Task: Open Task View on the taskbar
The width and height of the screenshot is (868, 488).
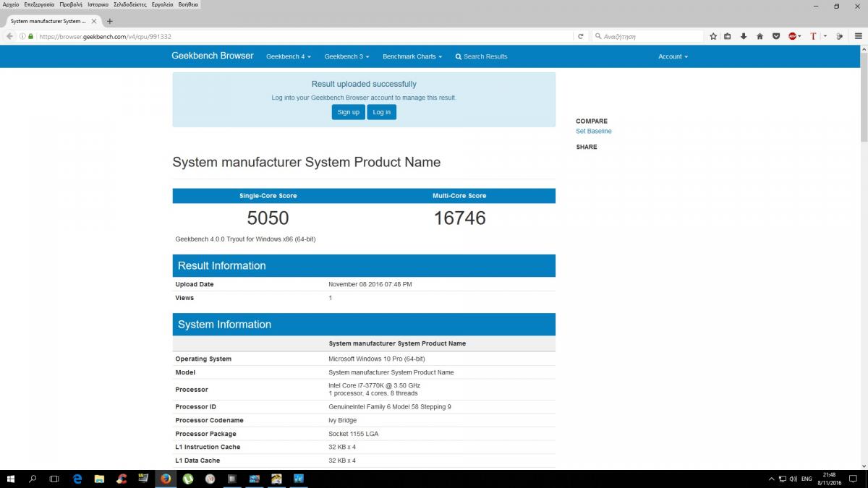Action: [54, 479]
